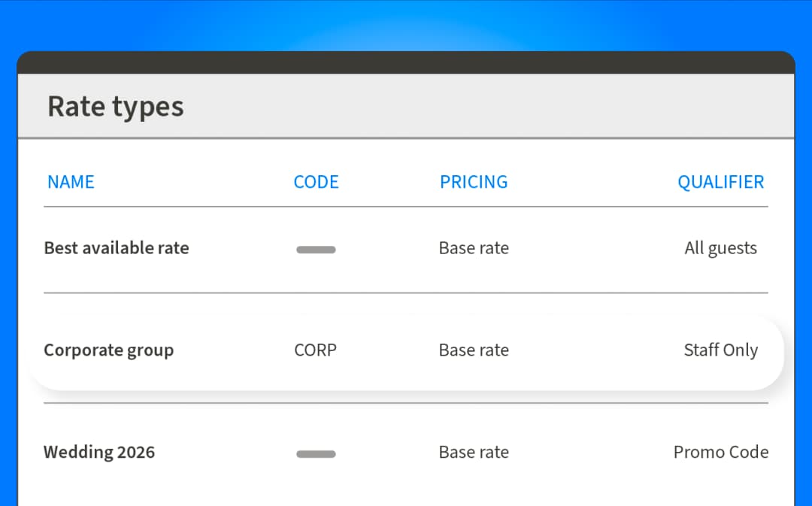Open the Wedding 2026 rate entry
Screen dimensions: 812x506
[99, 453]
